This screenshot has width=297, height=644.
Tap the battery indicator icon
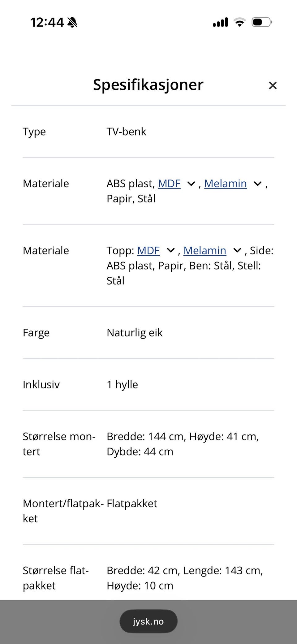tap(261, 22)
